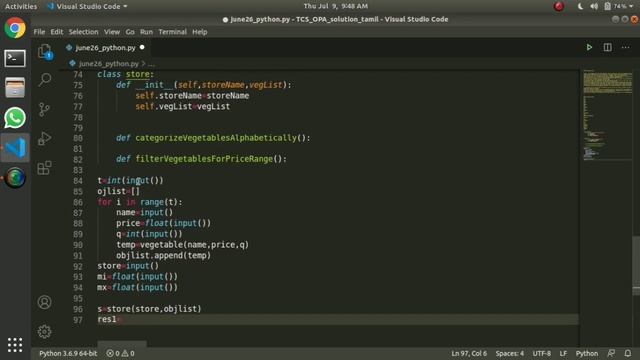Launch Google Chrome from the dock
640x360 pixels.
pos(15,28)
